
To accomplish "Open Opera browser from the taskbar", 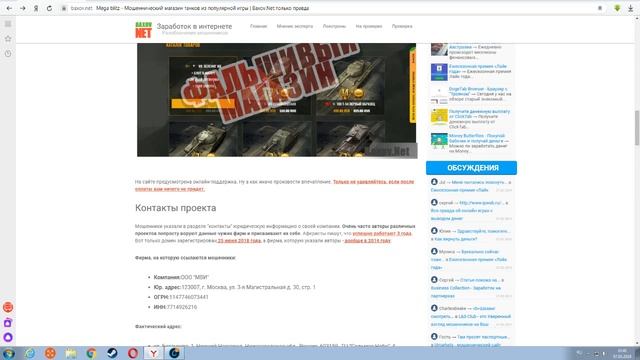I will [x=133, y=353].
